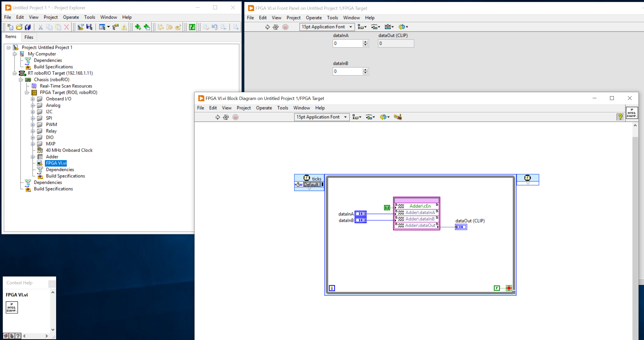
Task: Open Context Help via the question mark icon
Action: 620,117
